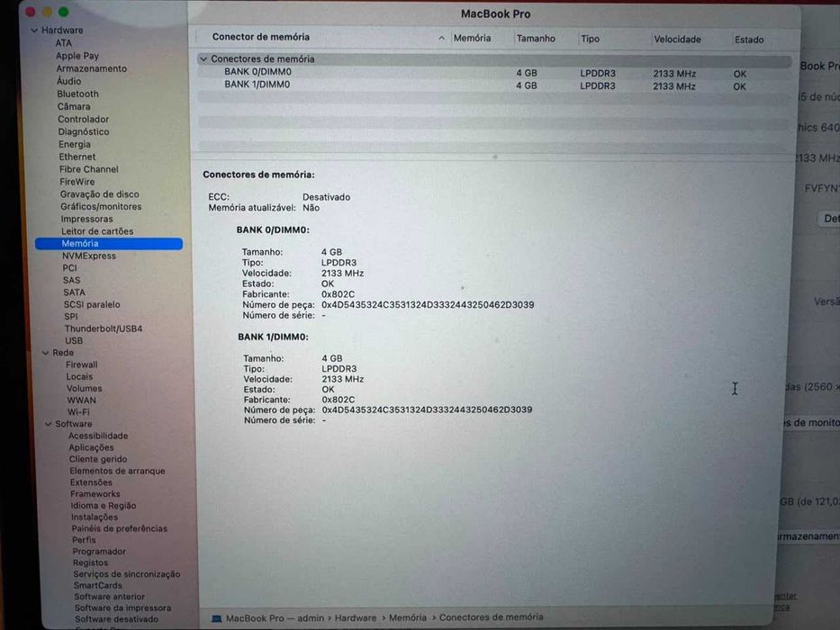Select the highlighted Memória item
Screen dimensions: 840x630
109,244
